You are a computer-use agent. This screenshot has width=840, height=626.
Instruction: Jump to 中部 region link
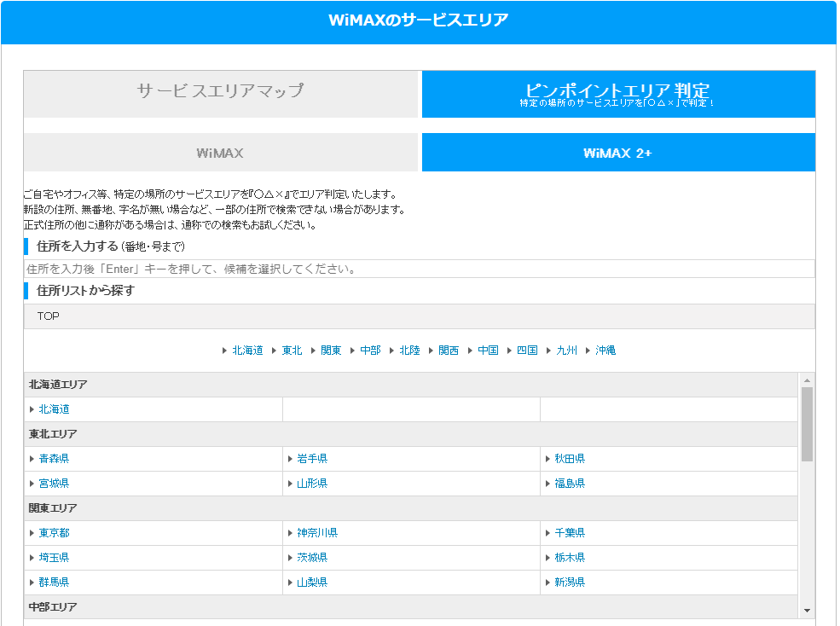[x=370, y=350]
